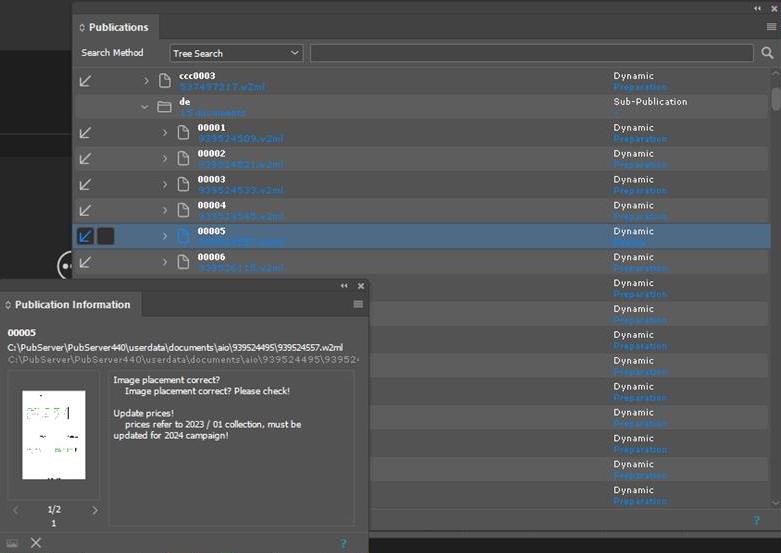Screen dimensions: 781x553
Task: Select the 00004 document name
Action: (x=212, y=205)
